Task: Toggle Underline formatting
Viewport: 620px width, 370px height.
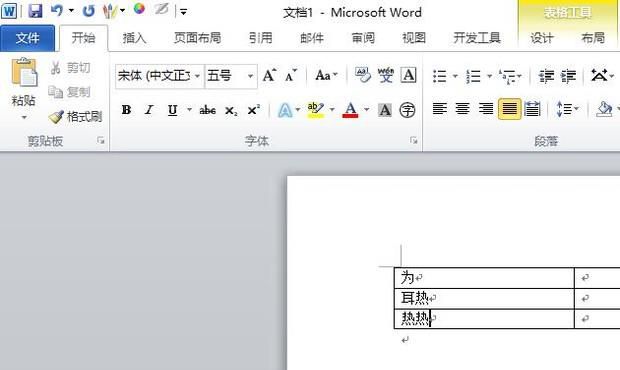Action: (x=172, y=110)
